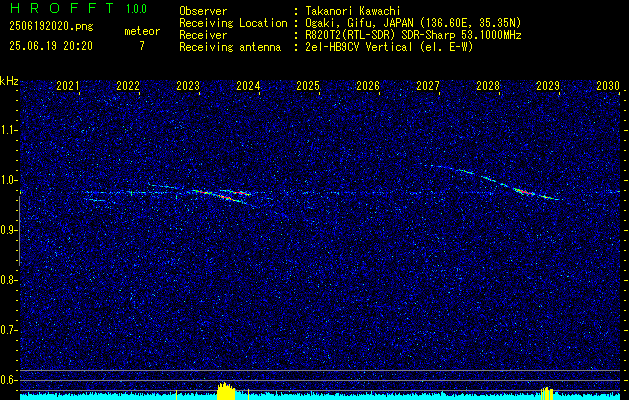Click the 2028 time axis marker
Image resolution: width=629 pixels, height=400 pixels.
click(x=488, y=86)
